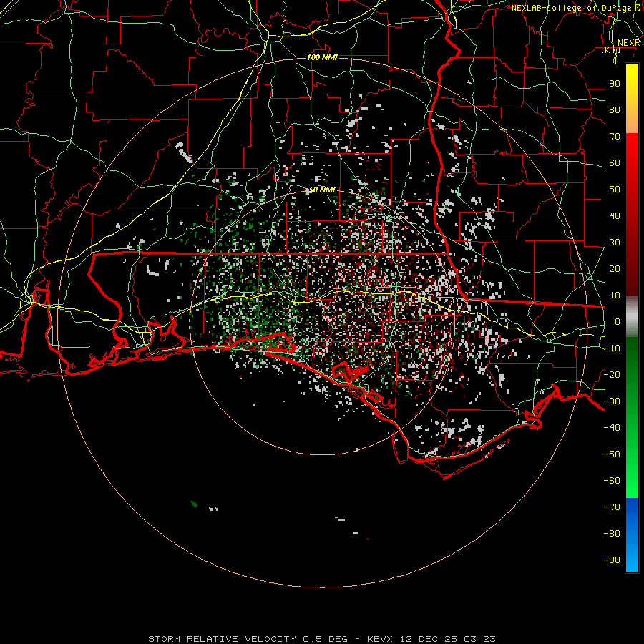644x644 pixels.
Task: Select the 30 value on velocity scale
Action: click(x=615, y=243)
